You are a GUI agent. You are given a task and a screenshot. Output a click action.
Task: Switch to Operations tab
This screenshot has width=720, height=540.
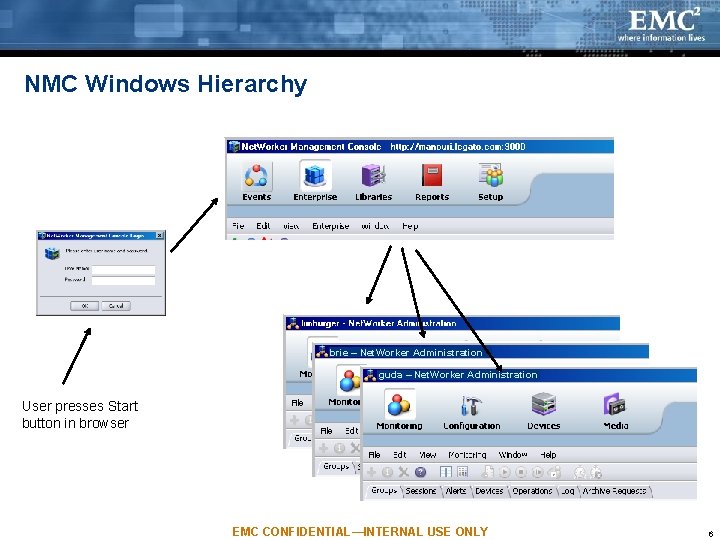532,491
